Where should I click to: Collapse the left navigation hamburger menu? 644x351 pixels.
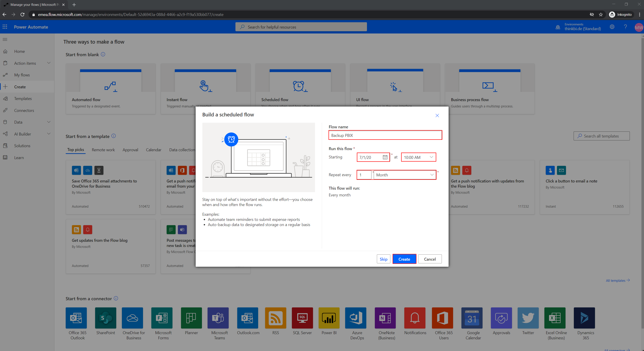click(x=5, y=40)
